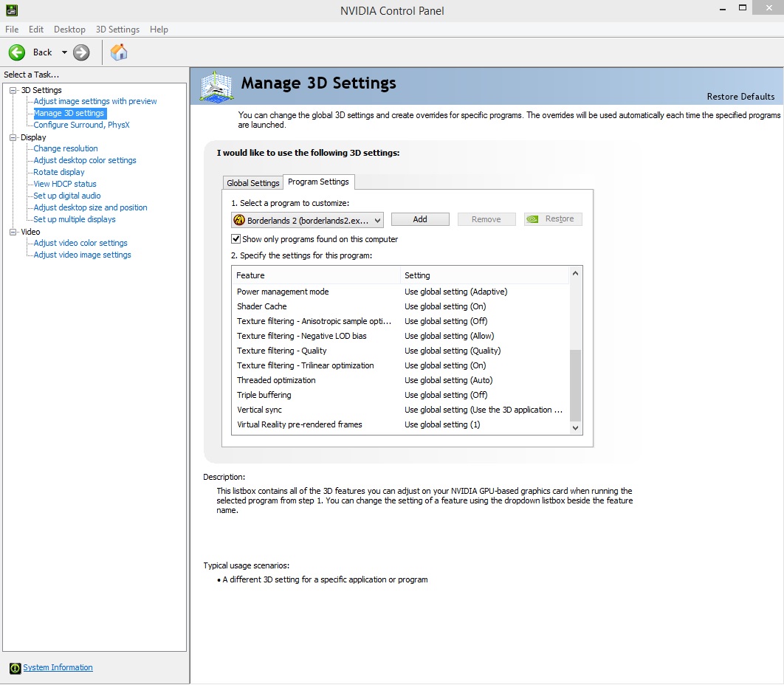This screenshot has width=784, height=685.
Task: Click the Manage 3D Settings header icon
Action: (216, 87)
